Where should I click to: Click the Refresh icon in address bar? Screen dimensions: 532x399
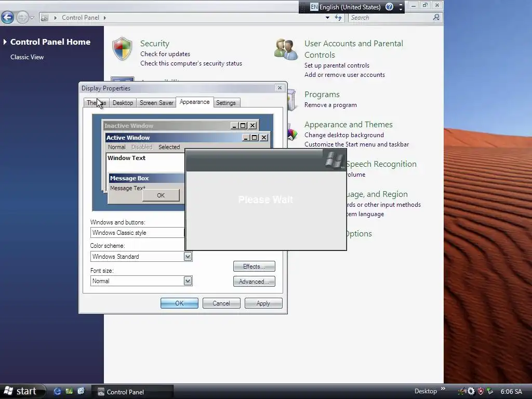click(x=338, y=18)
